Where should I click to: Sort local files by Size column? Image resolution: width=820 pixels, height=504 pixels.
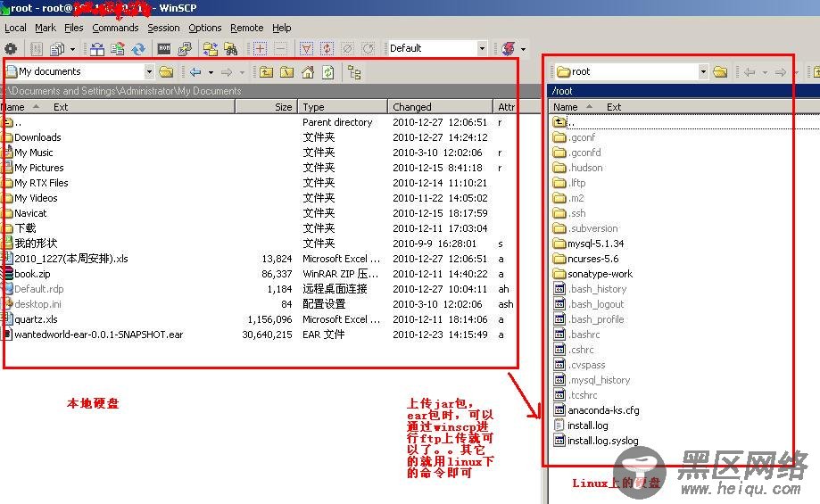click(x=266, y=107)
